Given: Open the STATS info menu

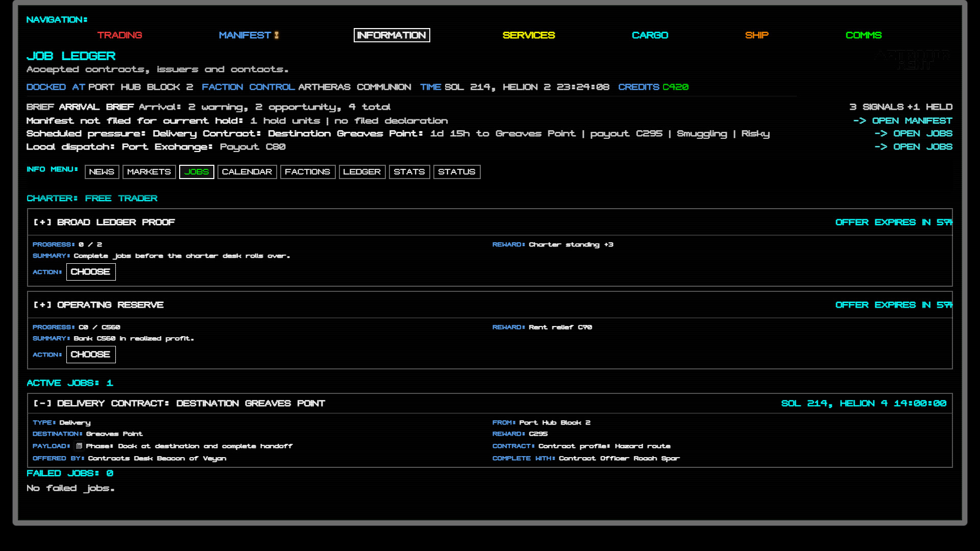Looking at the screenshot, I should tap(409, 172).
